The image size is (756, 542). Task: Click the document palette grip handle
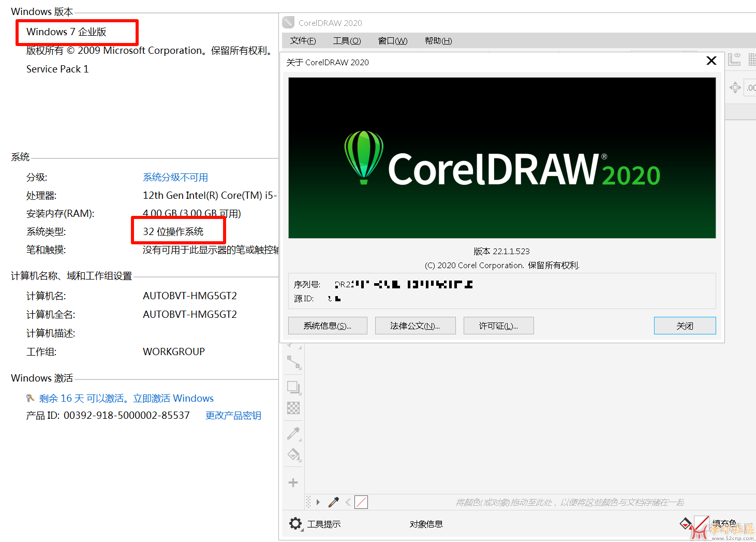[308, 502]
